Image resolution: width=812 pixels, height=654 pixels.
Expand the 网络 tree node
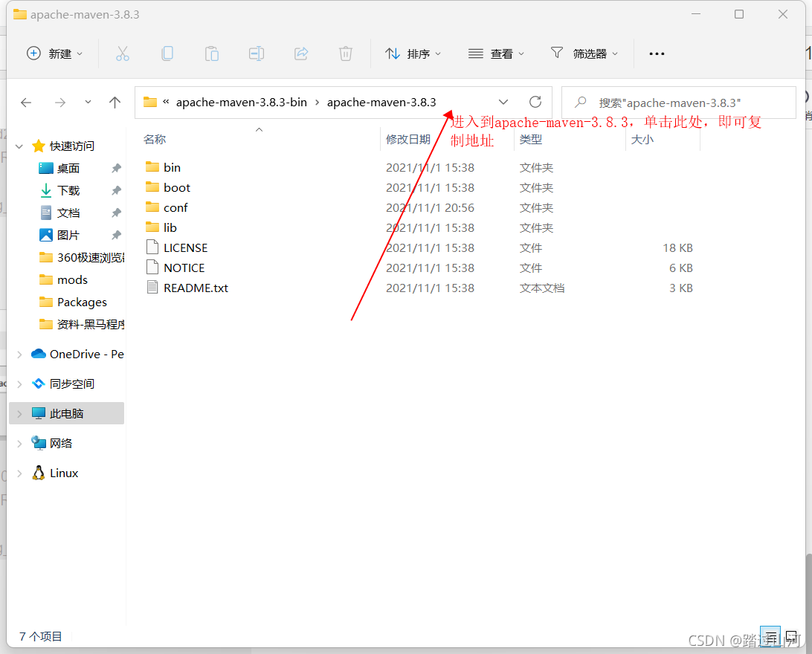pyautogui.click(x=19, y=444)
